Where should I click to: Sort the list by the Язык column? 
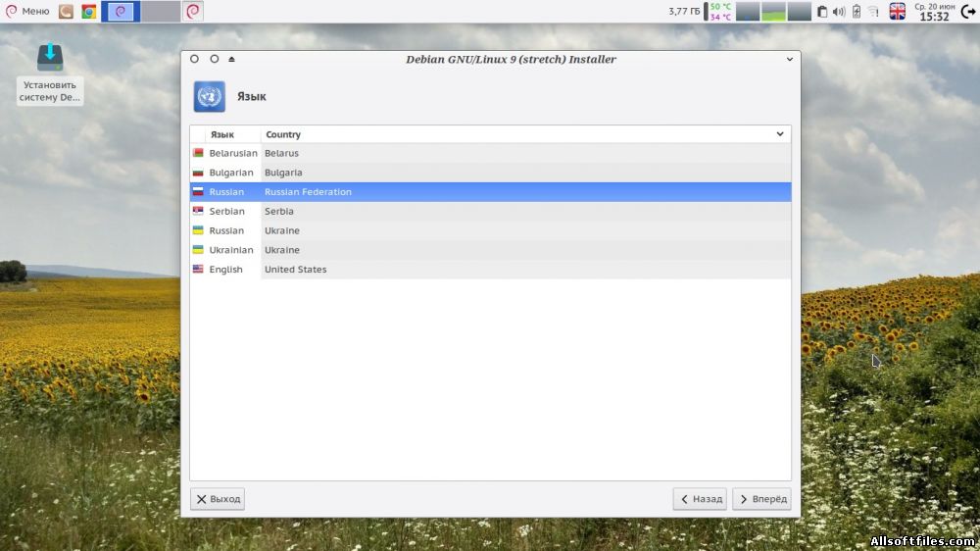(222, 134)
